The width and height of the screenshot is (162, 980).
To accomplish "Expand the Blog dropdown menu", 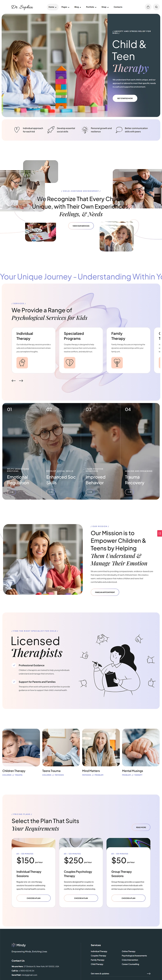I will [x=77, y=7].
